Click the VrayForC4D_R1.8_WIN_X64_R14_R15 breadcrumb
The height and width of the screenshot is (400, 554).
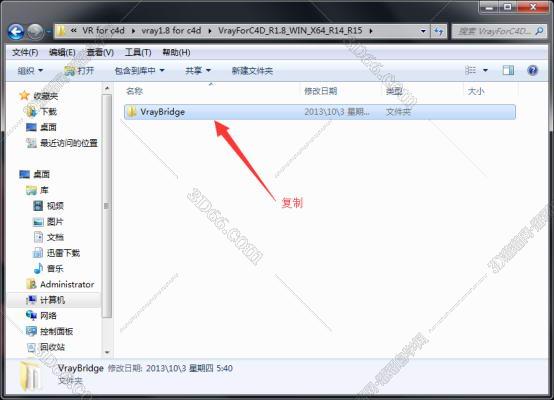tap(290, 31)
